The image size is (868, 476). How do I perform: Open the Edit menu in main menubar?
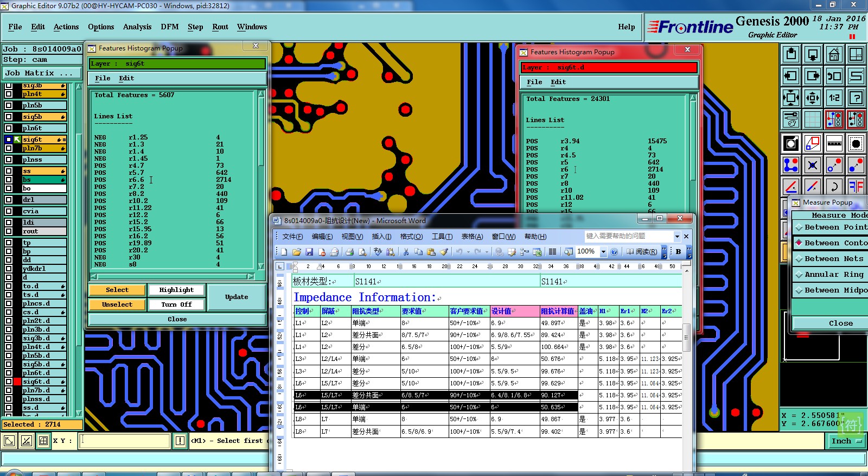point(38,27)
